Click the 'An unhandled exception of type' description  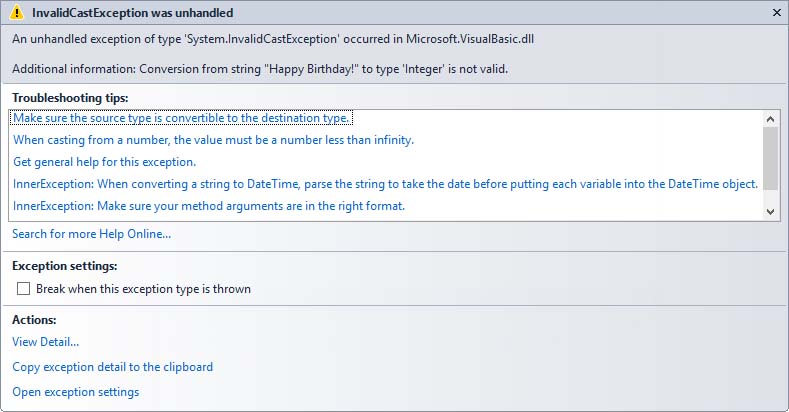coord(273,39)
